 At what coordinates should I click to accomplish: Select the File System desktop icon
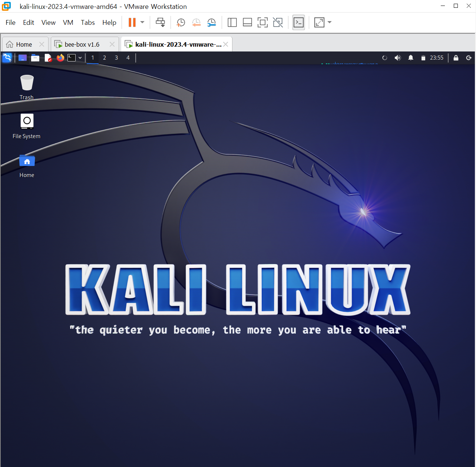[27, 126]
